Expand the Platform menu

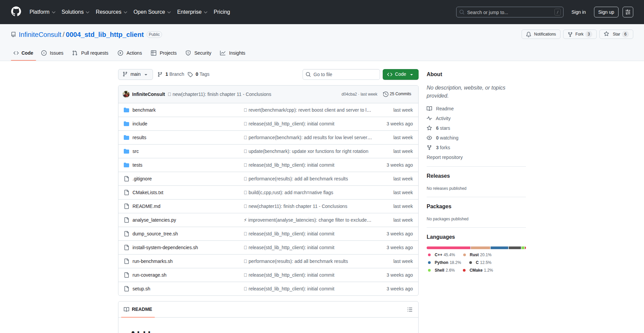(x=42, y=12)
